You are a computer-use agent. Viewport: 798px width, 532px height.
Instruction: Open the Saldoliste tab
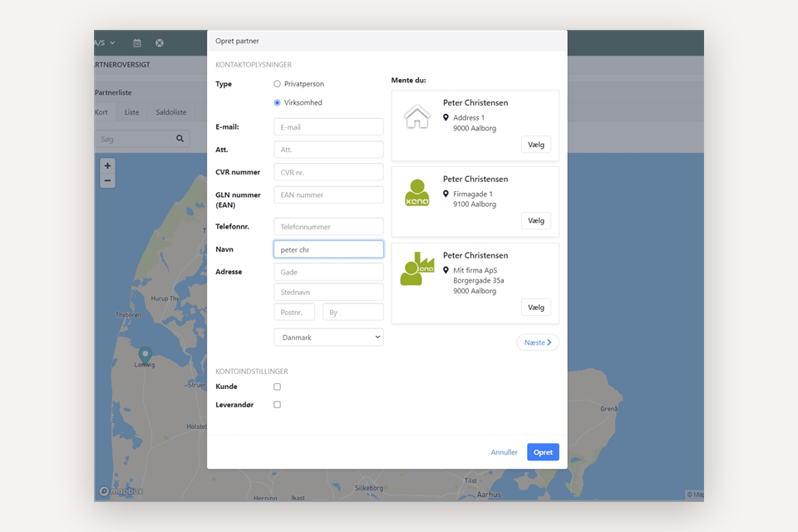pyautogui.click(x=171, y=112)
